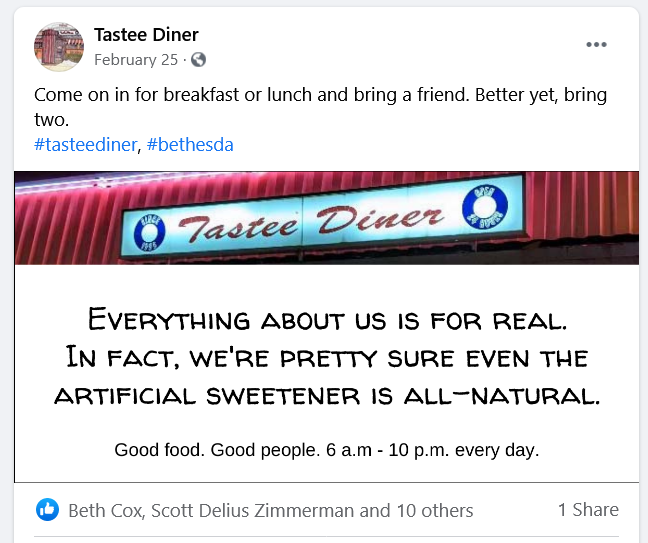Click the left blue circle emblem on the sign
648x543 pixels.
pos(149,233)
